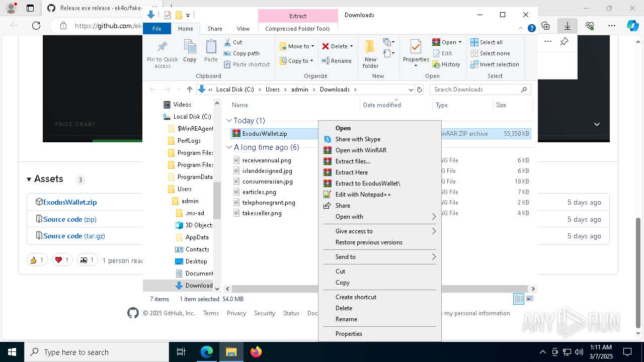Sort by the Name column header
This screenshot has width=644, height=362.
coord(295,105)
